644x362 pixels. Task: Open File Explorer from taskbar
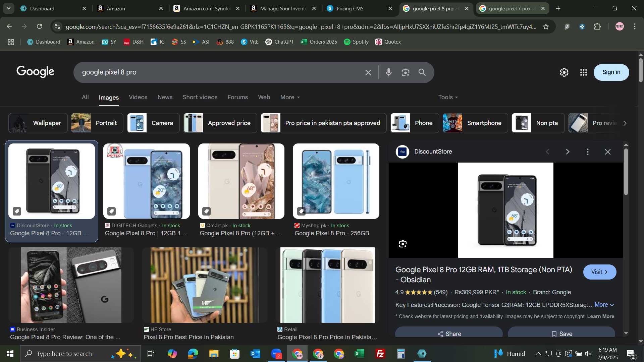[214, 354]
